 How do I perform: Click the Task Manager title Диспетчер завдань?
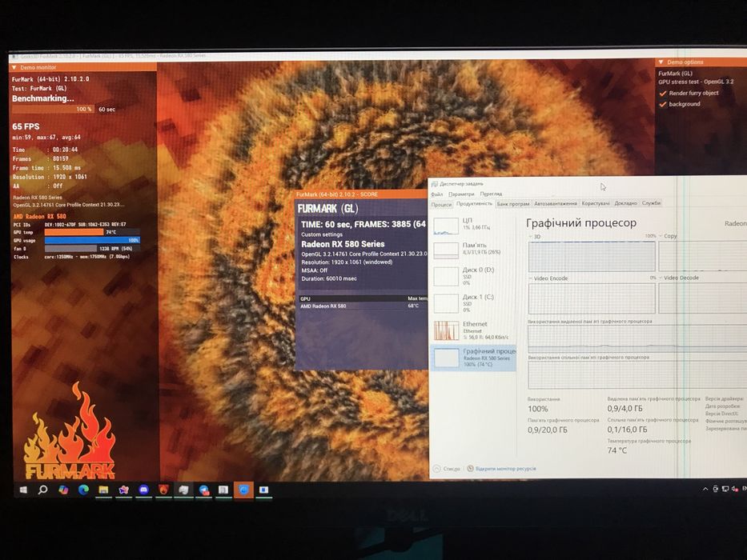460,184
